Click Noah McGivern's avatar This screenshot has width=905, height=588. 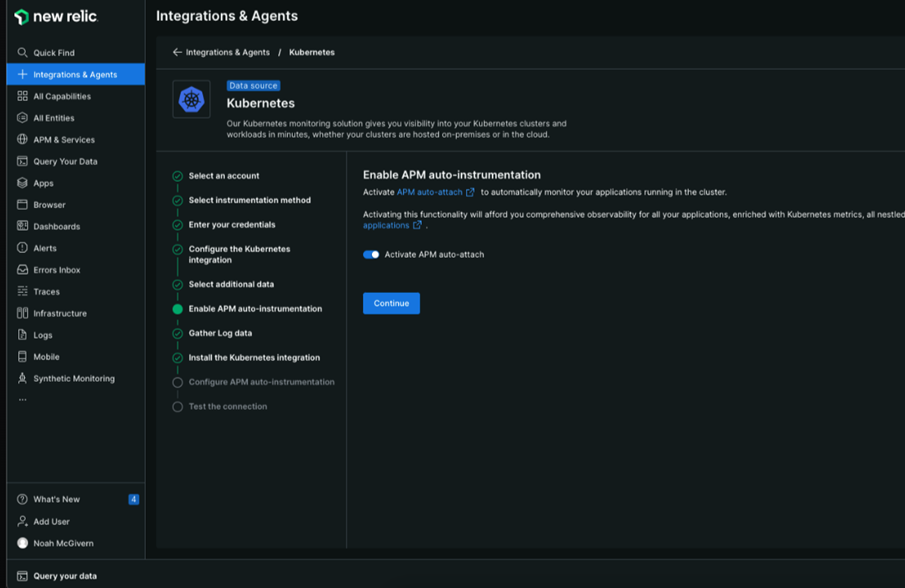click(x=23, y=543)
